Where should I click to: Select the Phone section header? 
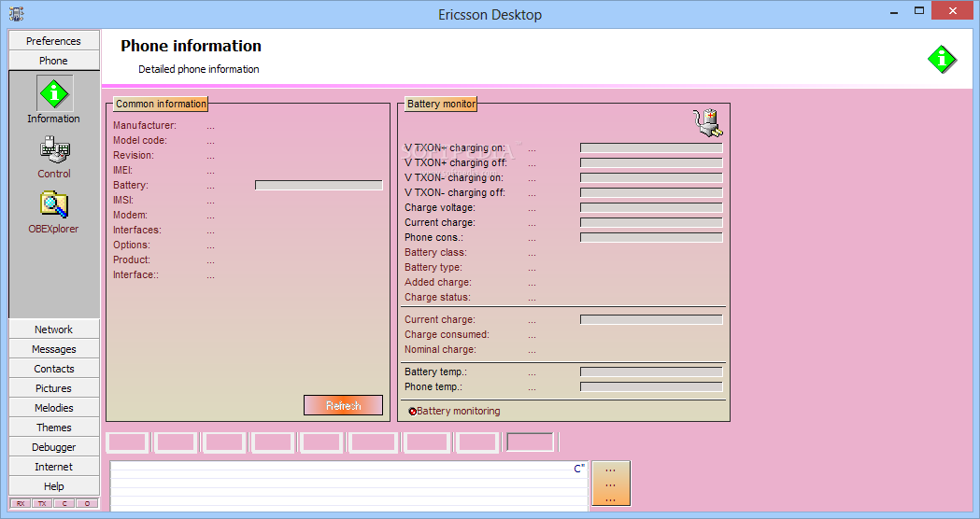54,61
